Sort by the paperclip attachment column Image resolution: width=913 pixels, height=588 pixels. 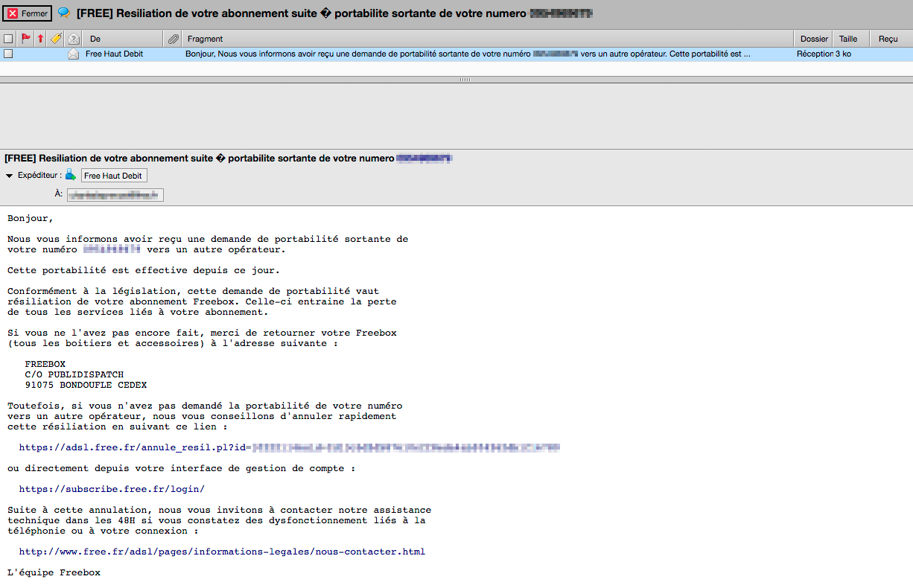173,39
